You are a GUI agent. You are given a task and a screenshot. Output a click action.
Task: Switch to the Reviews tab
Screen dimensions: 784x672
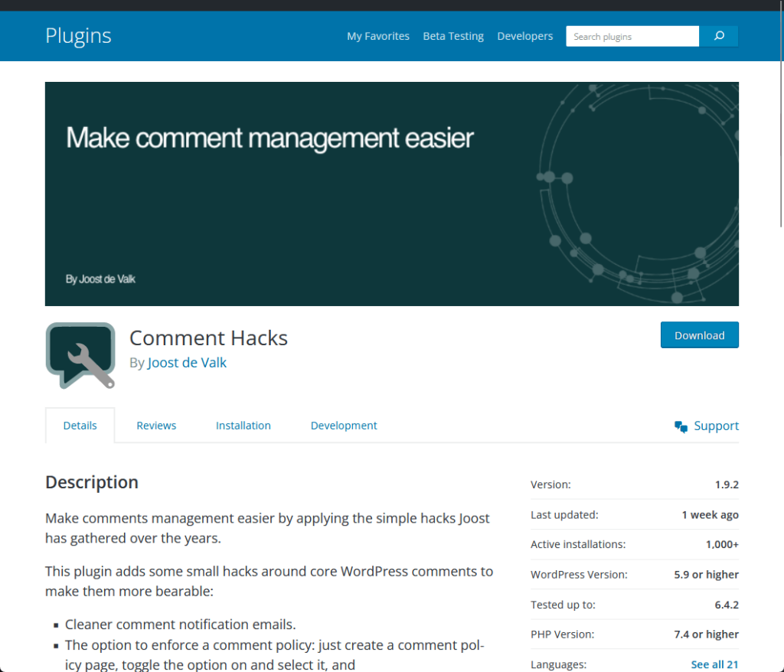pyautogui.click(x=156, y=426)
